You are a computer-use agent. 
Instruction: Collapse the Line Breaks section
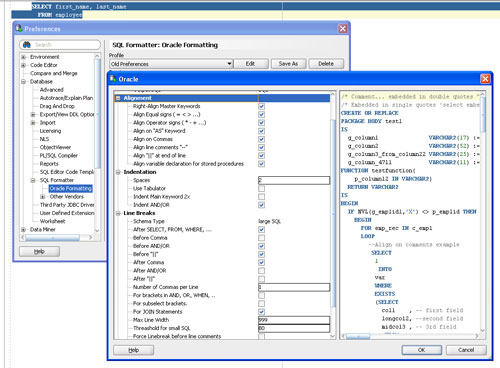pyautogui.click(x=118, y=213)
